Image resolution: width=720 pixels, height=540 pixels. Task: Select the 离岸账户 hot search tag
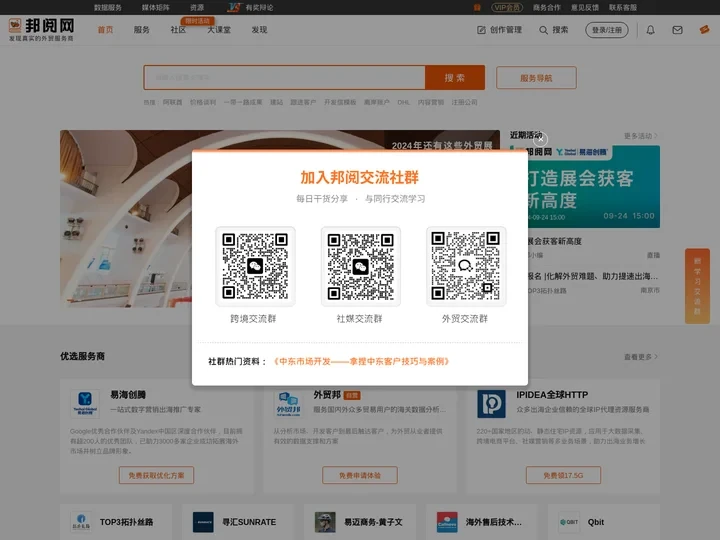377,102
